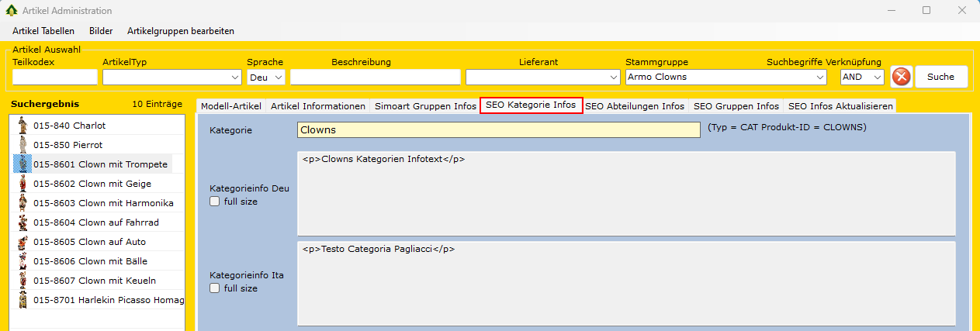Screen dimensions: 980x331
Task: Click the Charlot figurine thumbnail icon
Action: pos(23,126)
